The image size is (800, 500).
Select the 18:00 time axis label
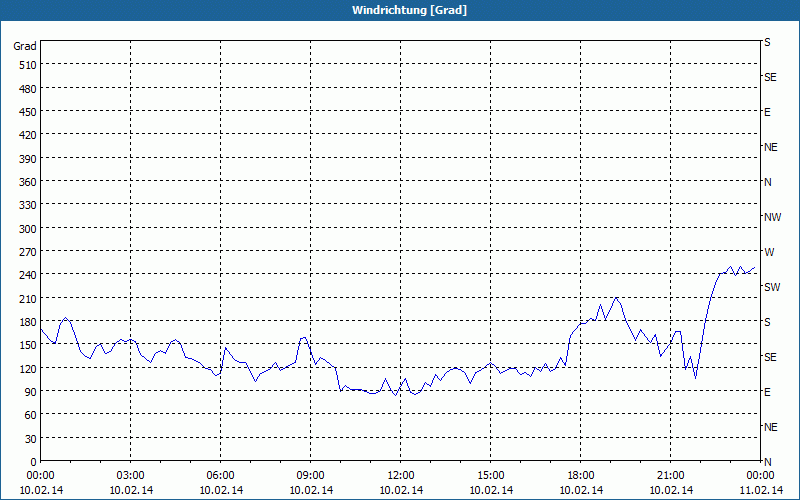tap(581, 475)
